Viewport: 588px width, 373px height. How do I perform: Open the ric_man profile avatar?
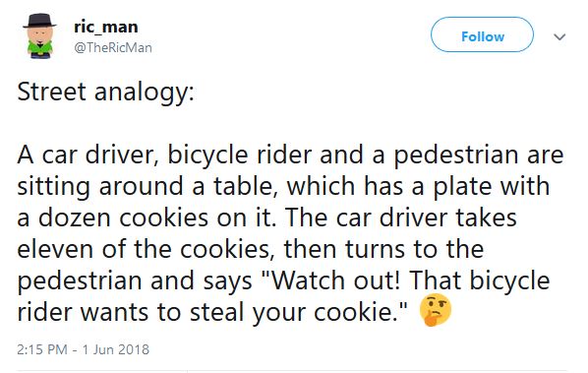[39, 36]
